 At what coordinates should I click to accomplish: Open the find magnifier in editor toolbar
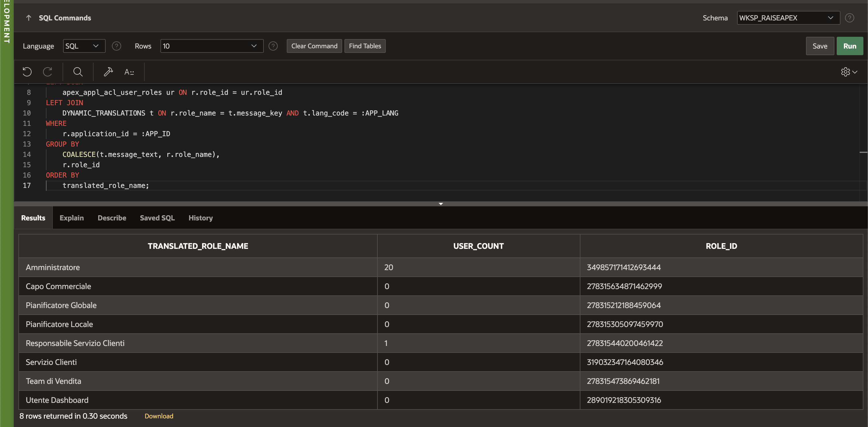pyautogui.click(x=78, y=72)
